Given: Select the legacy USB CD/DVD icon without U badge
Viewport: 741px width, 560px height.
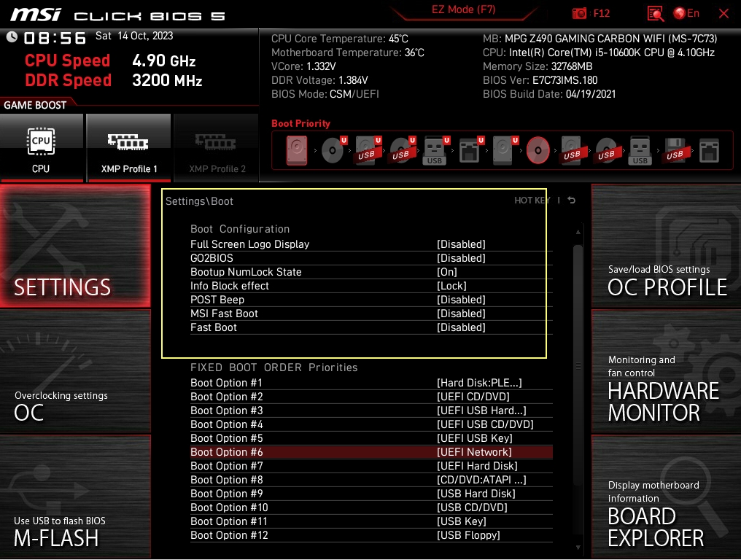Looking at the screenshot, I should (x=608, y=151).
